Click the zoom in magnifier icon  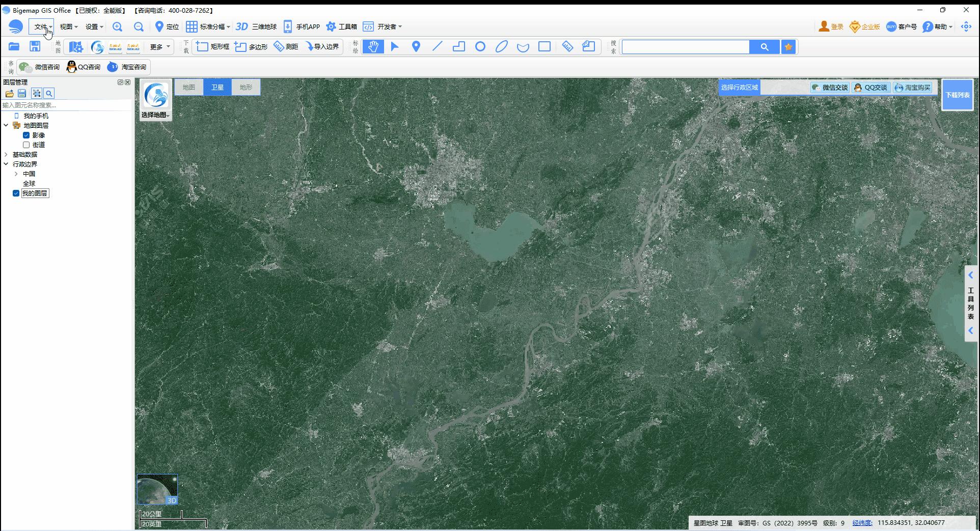(117, 27)
